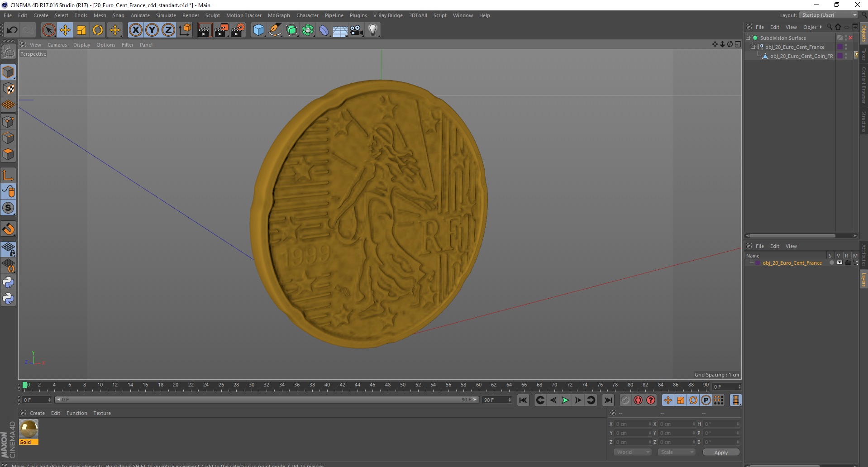868x467 pixels.
Task: Open the Array modeling objects icon
Action: tap(308, 30)
